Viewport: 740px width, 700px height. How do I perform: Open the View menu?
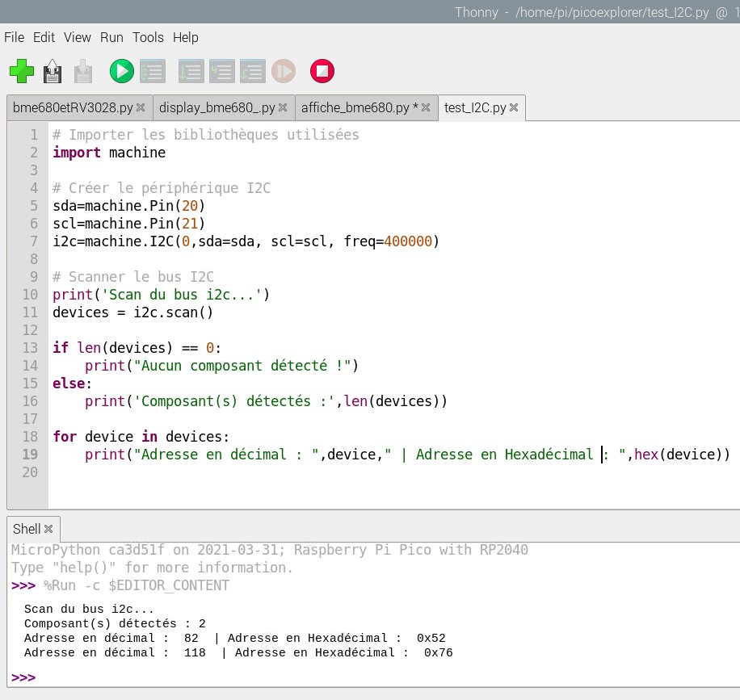(x=78, y=37)
